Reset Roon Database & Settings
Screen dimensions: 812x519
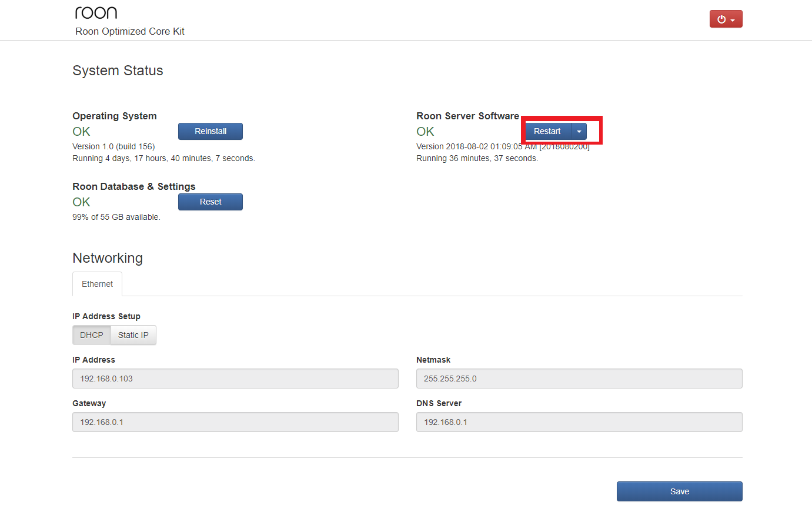pos(210,202)
